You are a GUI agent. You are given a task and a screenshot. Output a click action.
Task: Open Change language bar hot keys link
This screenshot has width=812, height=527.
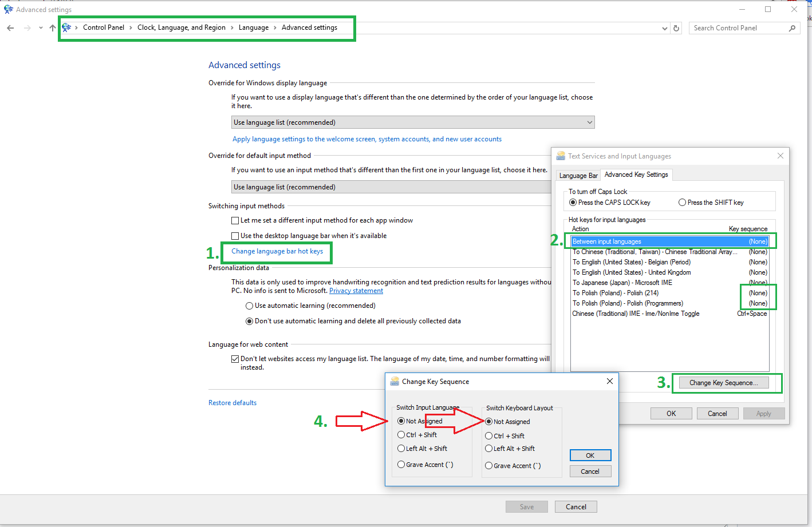(x=277, y=251)
